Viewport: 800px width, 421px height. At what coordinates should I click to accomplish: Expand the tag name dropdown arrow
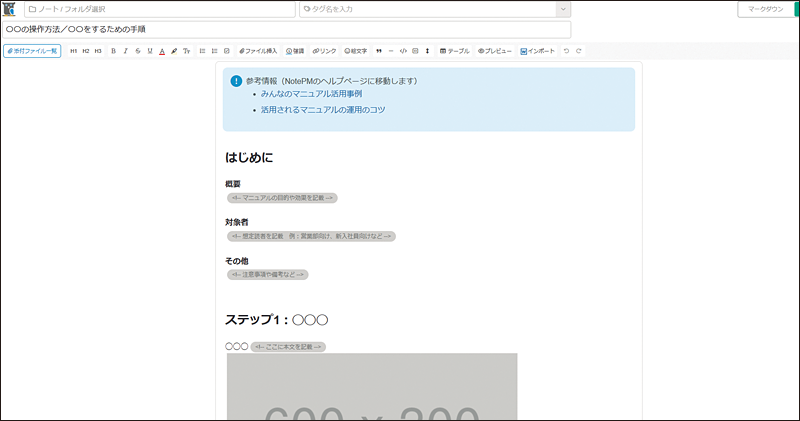[x=563, y=9]
